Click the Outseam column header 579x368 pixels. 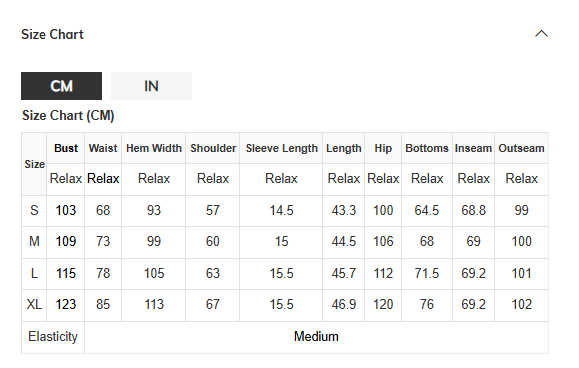tap(521, 148)
